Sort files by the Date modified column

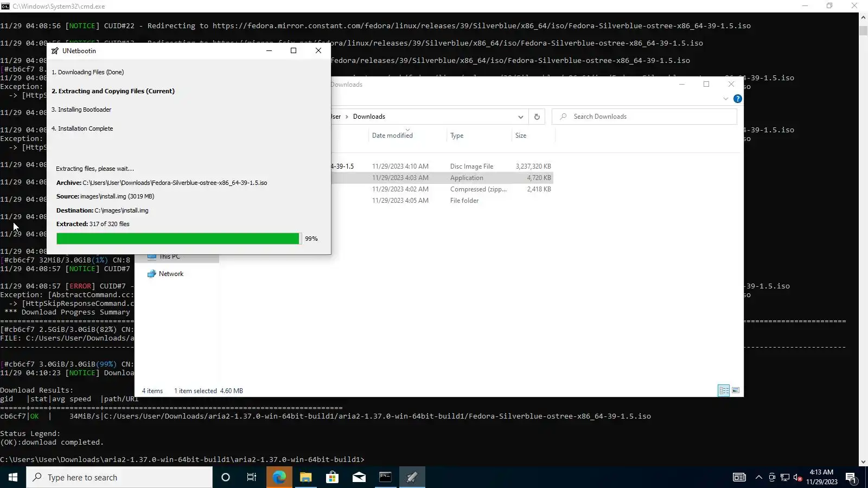392,136
